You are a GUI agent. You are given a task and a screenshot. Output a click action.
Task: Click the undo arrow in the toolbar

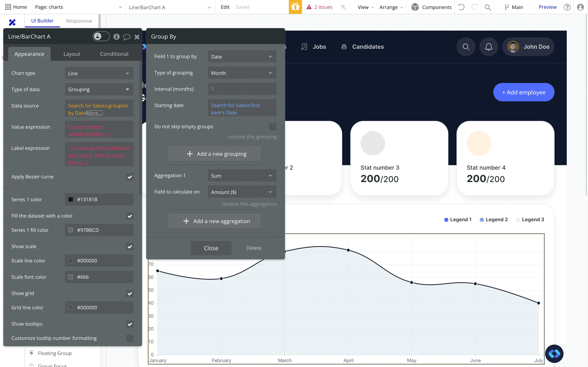click(461, 7)
